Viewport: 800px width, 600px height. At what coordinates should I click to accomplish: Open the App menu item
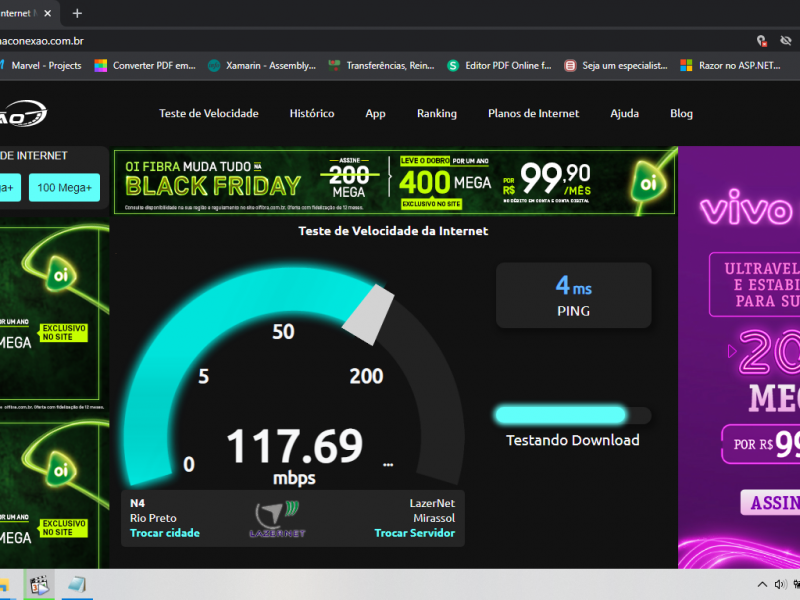[376, 113]
